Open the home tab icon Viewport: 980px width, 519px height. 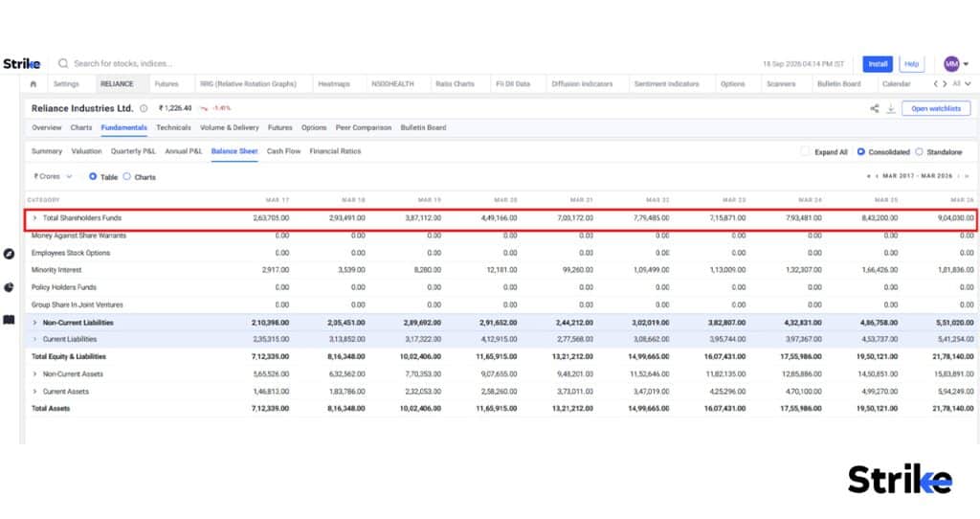(33, 84)
